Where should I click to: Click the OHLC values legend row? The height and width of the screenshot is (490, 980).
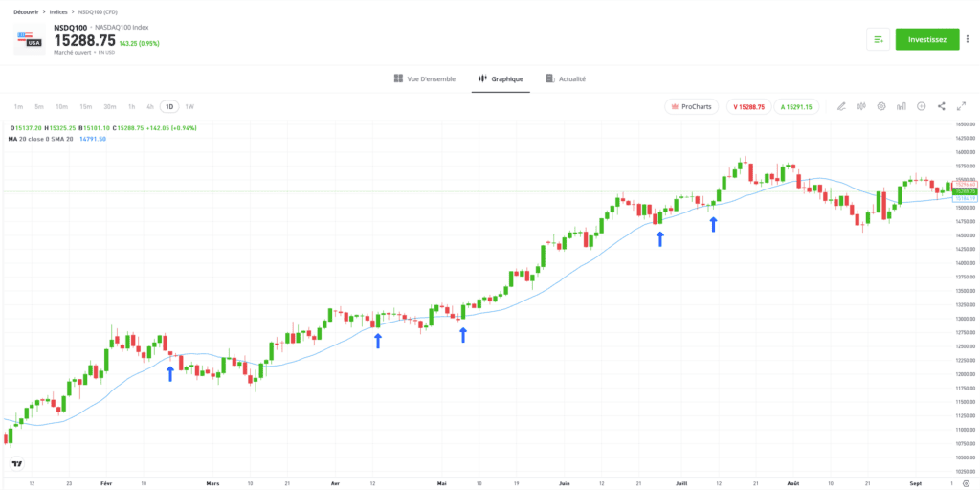pos(103,128)
